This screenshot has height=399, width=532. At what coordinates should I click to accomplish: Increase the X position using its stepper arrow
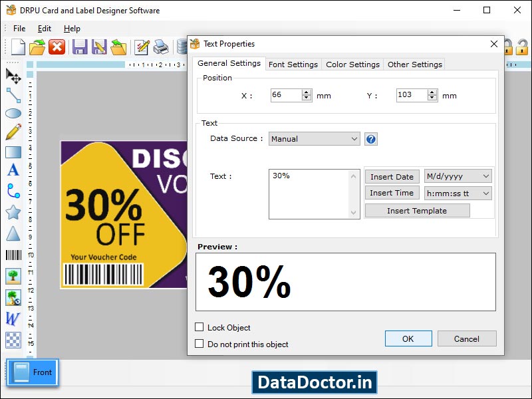click(x=306, y=92)
